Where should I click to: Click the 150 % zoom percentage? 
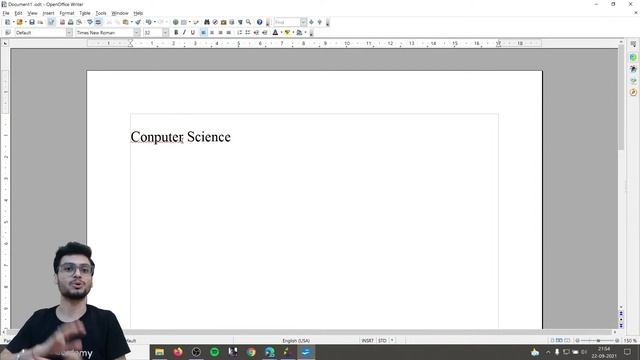630,340
